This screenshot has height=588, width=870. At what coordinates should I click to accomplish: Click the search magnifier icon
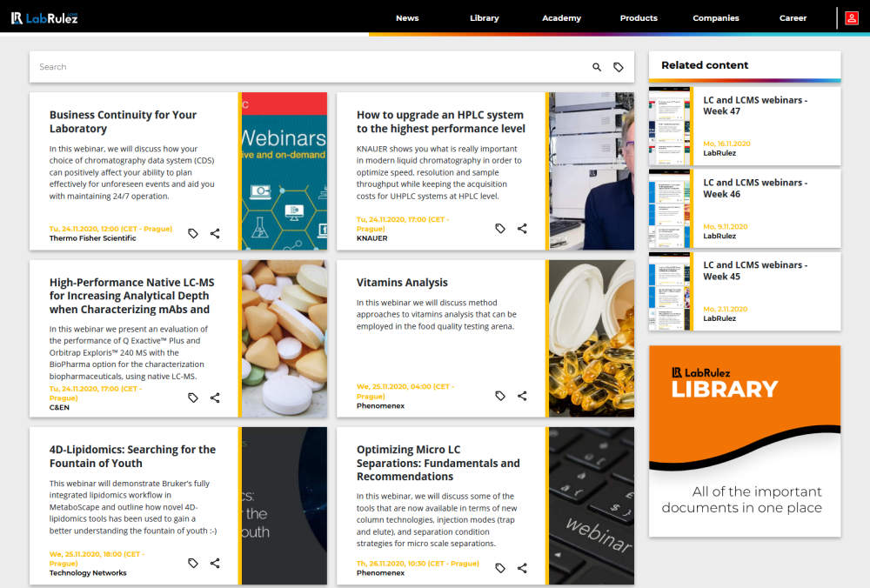[597, 67]
